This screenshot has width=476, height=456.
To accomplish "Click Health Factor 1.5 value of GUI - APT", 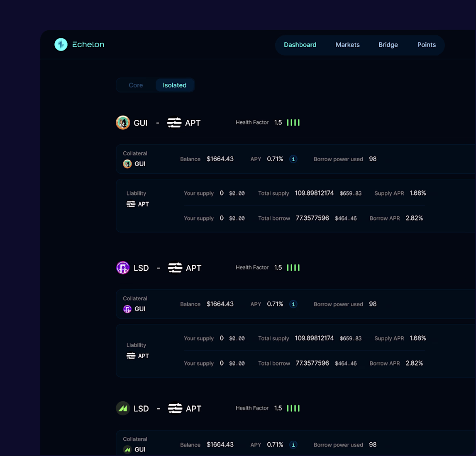I will tap(278, 122).
